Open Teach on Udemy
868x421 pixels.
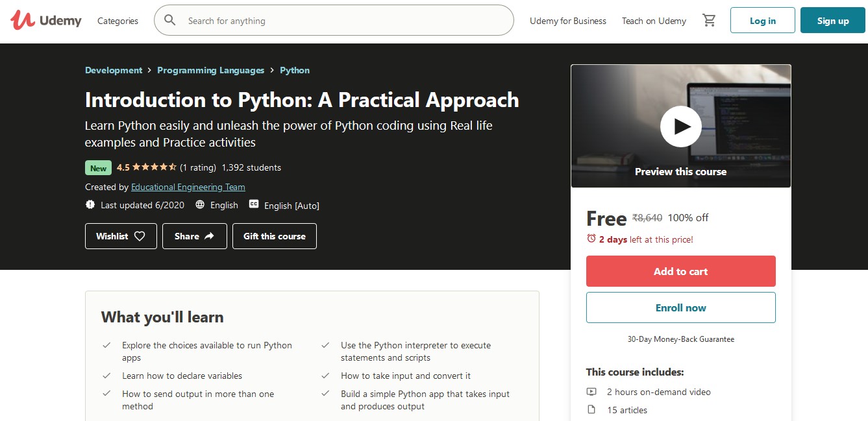coord(654,21)
